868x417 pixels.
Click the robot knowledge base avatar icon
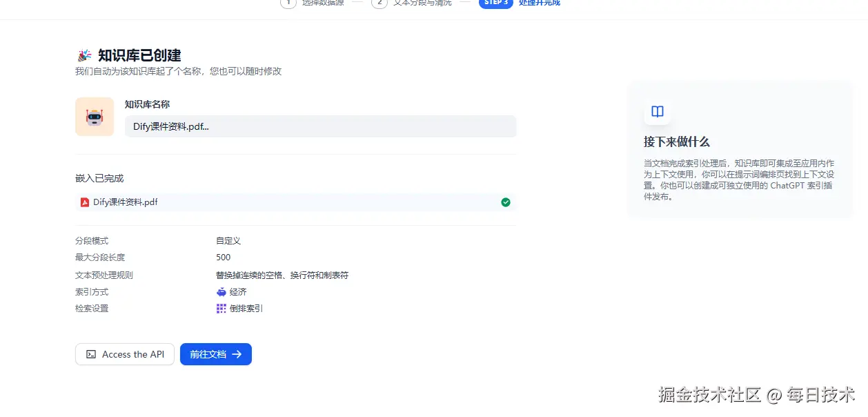tap(95, 117)
